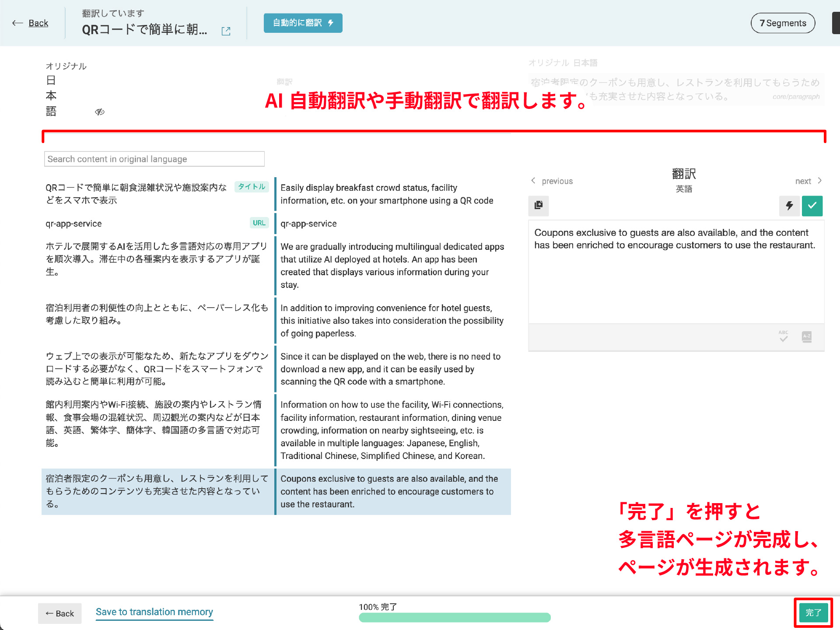Click the 7 Segments indicator

783,23
